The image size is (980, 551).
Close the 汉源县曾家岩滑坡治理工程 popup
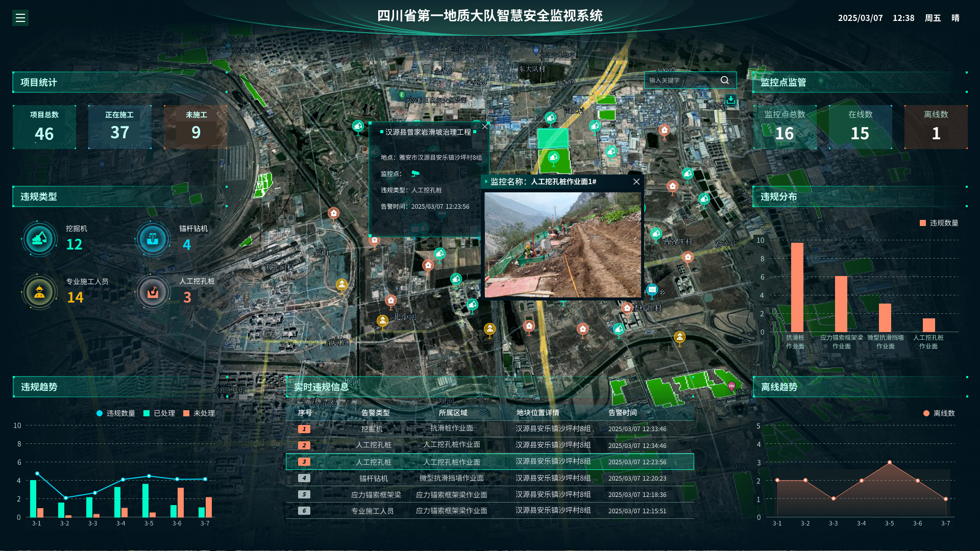click(x=485, y=127)
